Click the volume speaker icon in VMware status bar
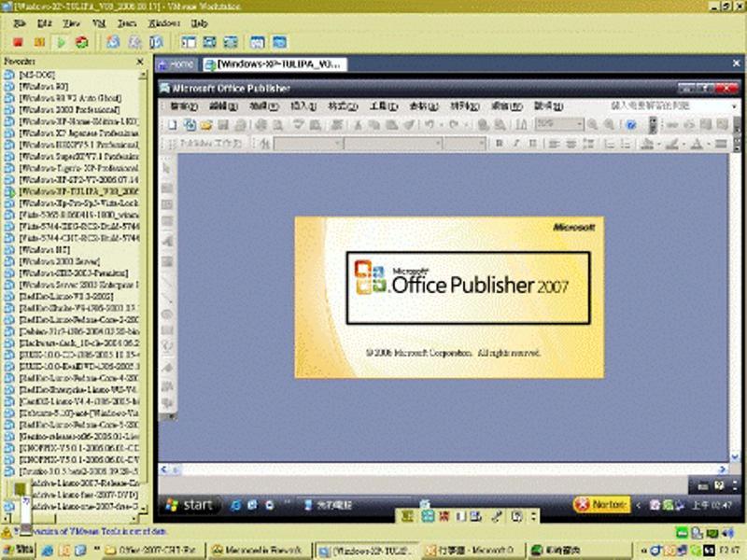 727,532
